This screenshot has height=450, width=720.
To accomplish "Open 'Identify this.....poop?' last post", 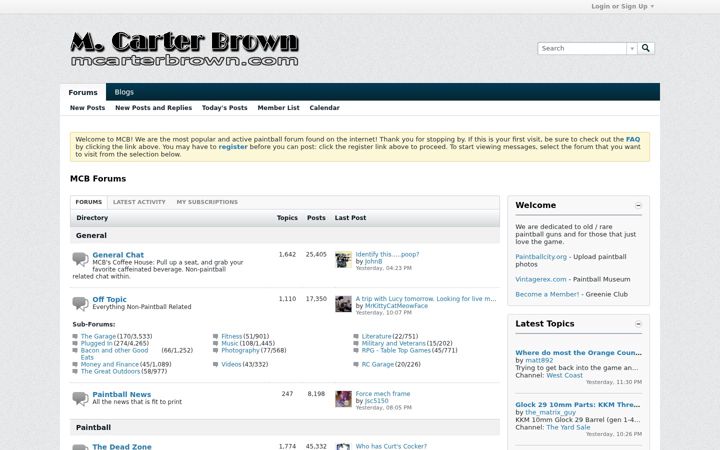I will point(387,254).
